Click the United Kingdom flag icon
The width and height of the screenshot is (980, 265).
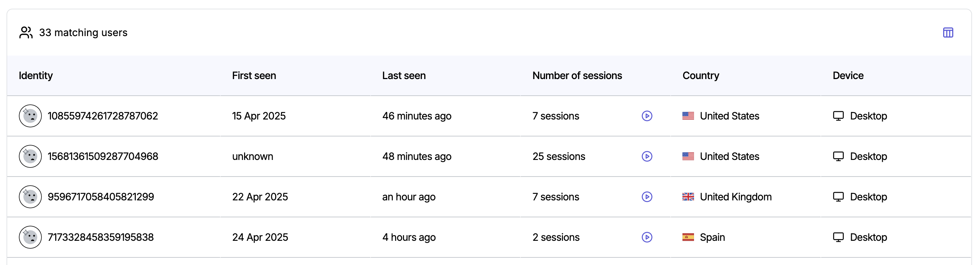pyautogui.click(x=688, y=196)
